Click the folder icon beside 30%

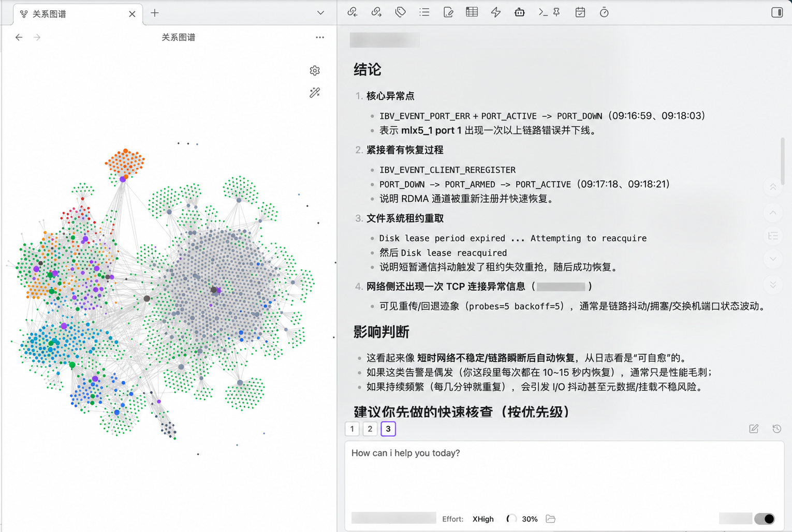[551, 519]
